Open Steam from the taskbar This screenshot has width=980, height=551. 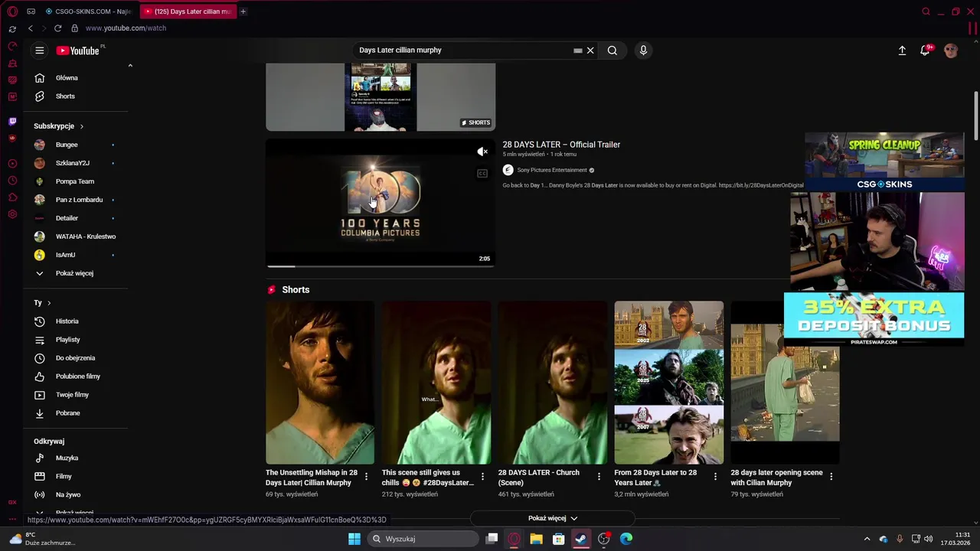(581, 539)
